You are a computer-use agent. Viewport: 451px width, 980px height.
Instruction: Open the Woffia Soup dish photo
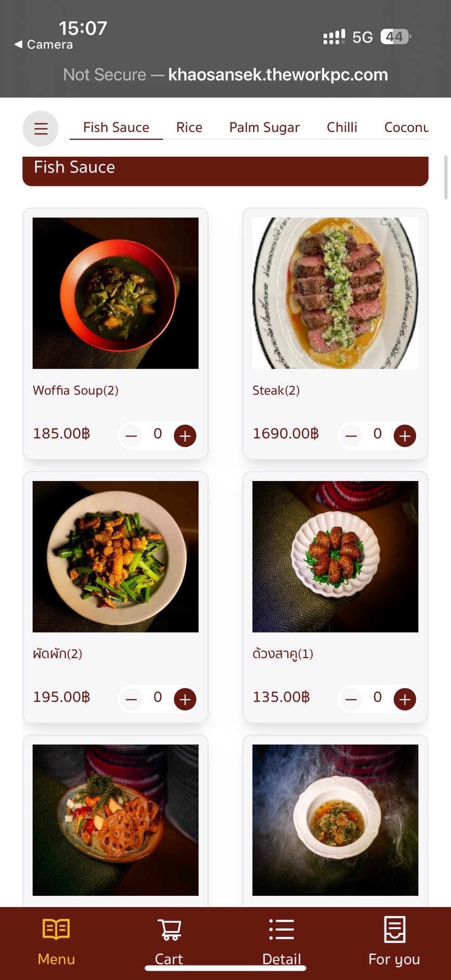pyautogui.click(x=115, y=293)
